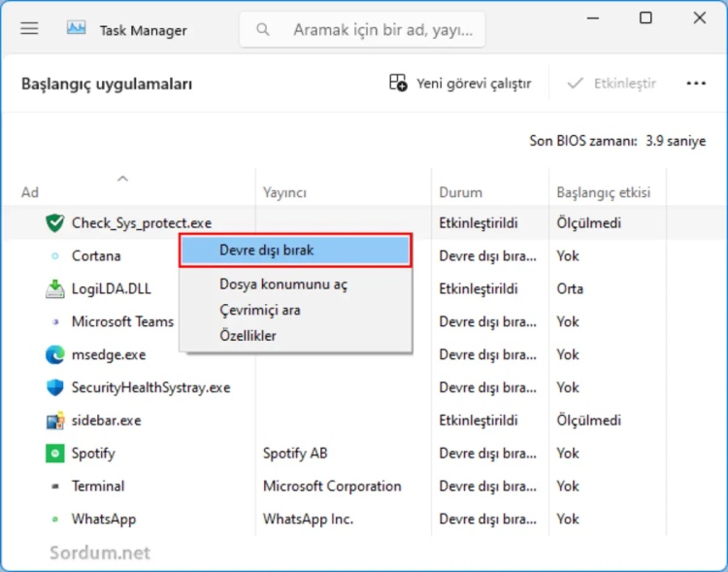728x572 pixels.
Task: Select Çevrimiçi ara from context menu
Action: pos(260,310)
